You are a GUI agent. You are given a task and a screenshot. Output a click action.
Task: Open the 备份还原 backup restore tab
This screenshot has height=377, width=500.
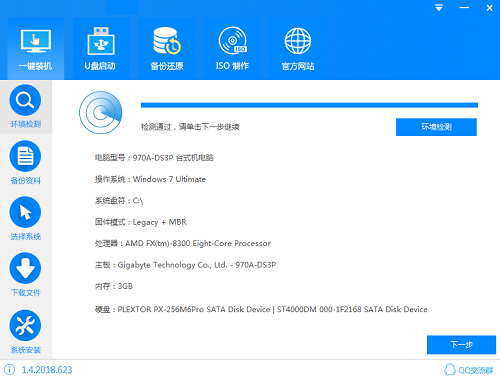point(167,49)
